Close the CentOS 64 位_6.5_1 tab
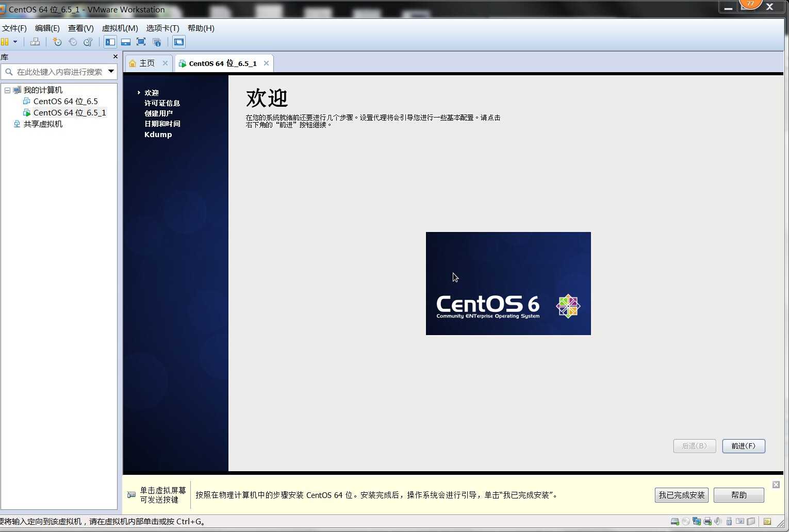The image size is (789, 532). pos(266,63)
